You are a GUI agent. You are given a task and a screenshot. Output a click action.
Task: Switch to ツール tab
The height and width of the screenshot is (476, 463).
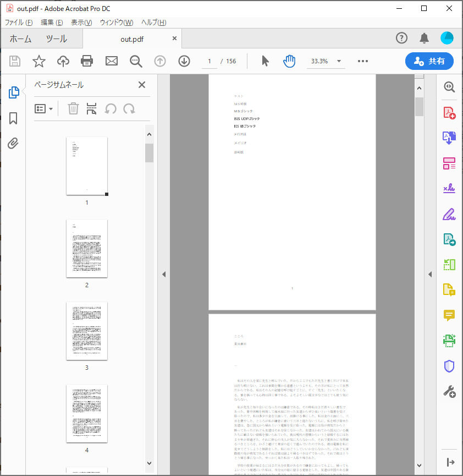tap(57, 39)
